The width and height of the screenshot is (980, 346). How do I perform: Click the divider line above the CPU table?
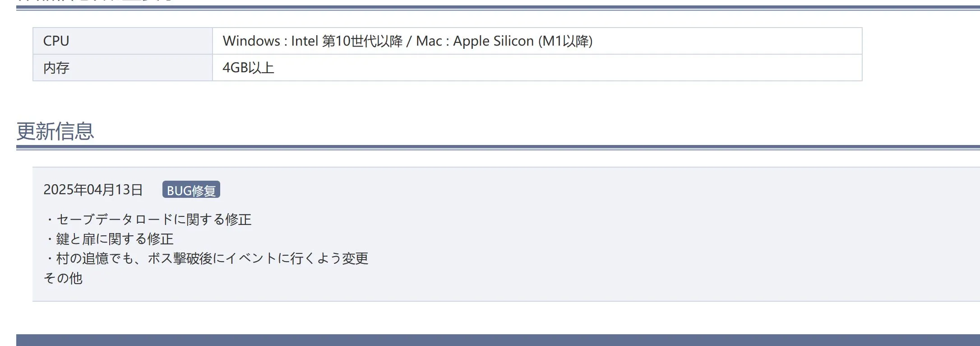click(498, 8)
